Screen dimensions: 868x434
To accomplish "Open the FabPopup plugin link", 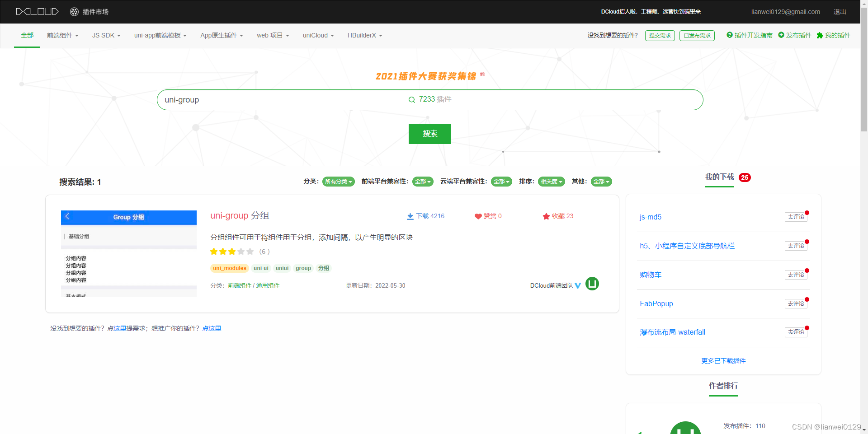I will 656,304.
